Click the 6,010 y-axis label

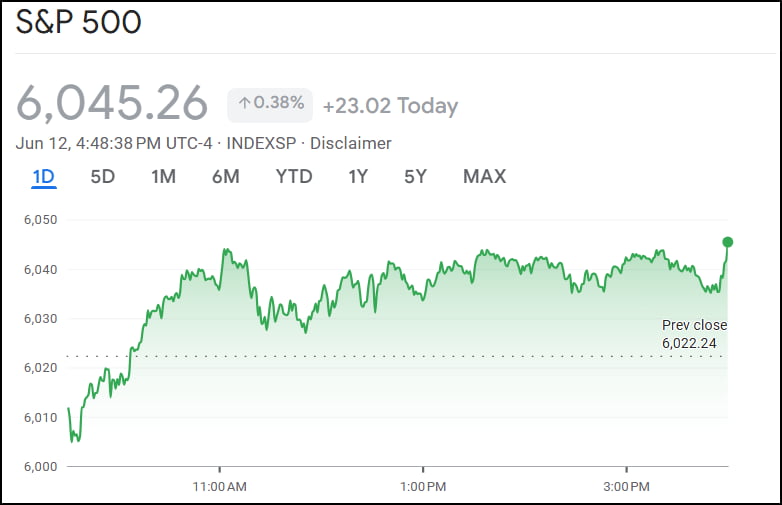coord(41,418)
